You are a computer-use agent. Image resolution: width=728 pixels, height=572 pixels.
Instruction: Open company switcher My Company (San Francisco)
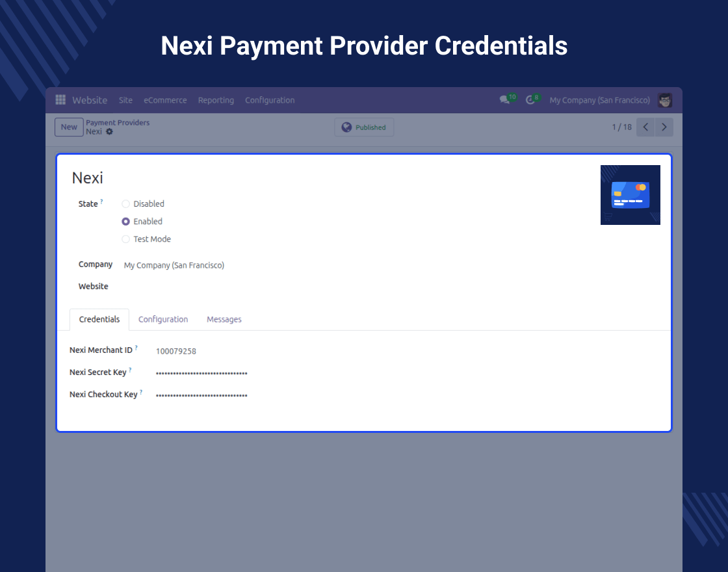tap(599, 100)
